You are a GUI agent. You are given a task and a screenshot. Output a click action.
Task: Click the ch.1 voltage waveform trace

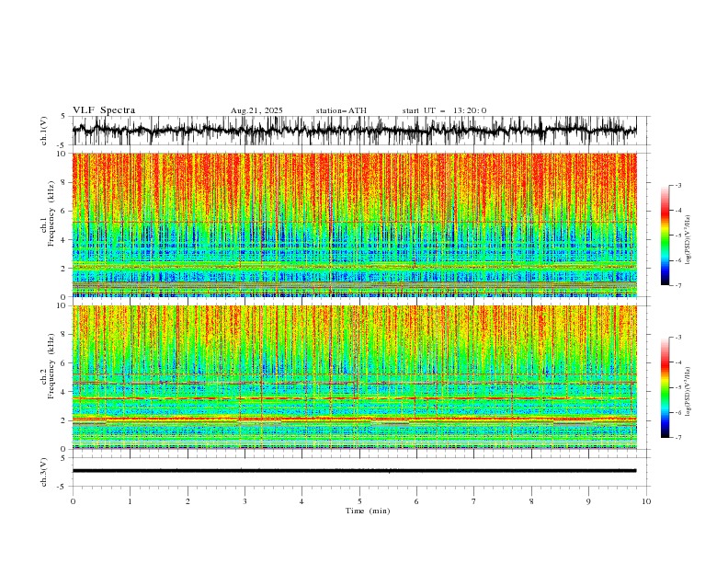point(354,131)
